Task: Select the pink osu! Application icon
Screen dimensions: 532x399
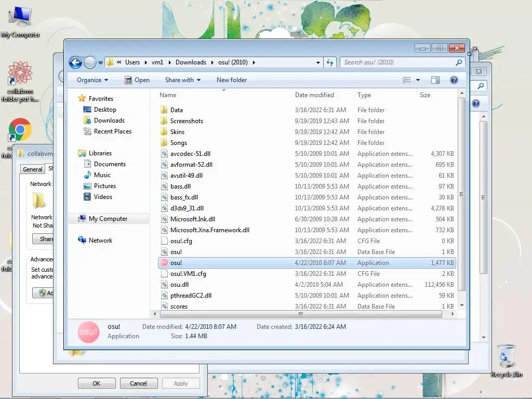Action: tap(164, 262)
